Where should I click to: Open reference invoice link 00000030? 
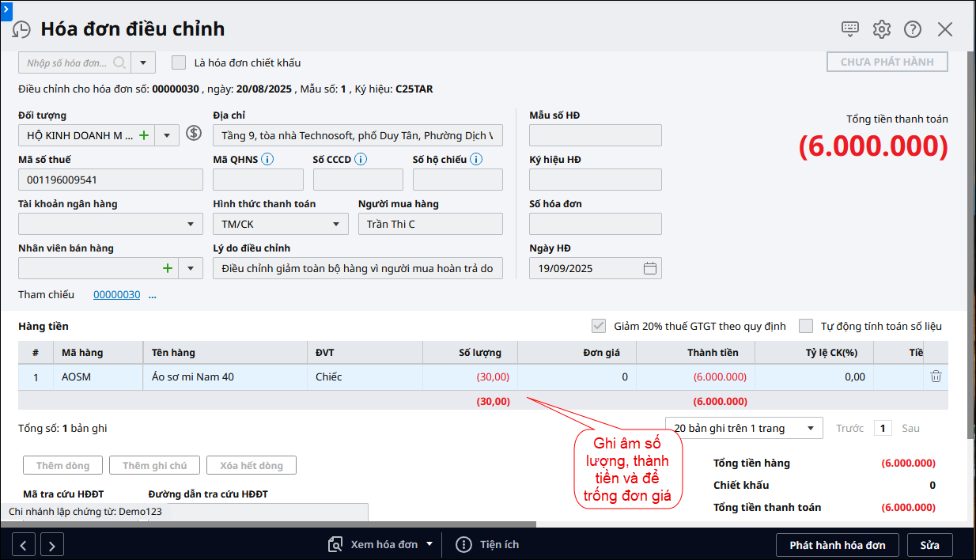[116, 295]
